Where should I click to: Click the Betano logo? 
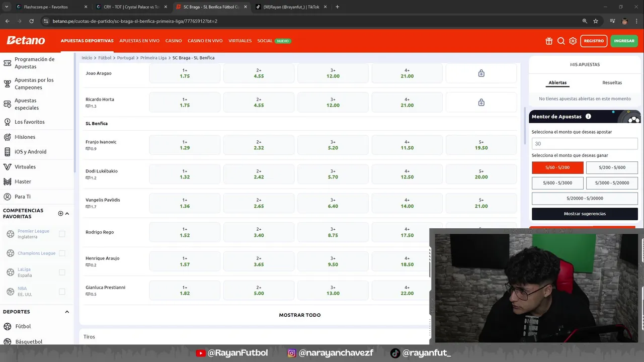coord(26,41)
